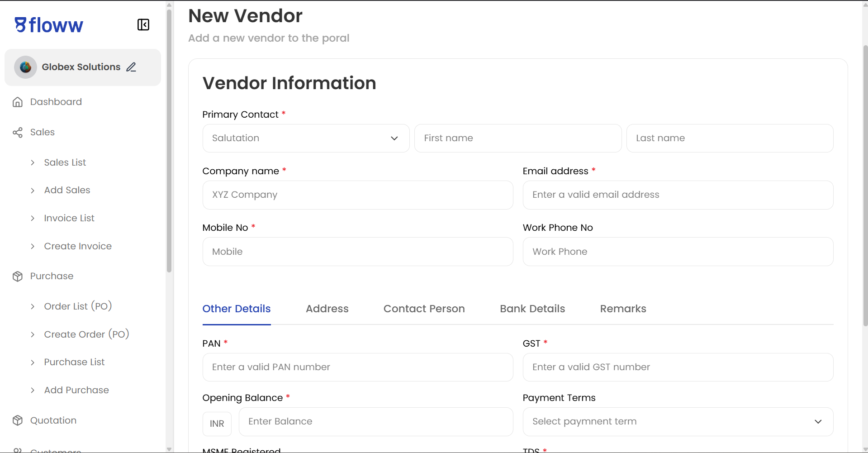Expand the Sales List chevron
Screen dimensions: 868x453
pos(33,163)
